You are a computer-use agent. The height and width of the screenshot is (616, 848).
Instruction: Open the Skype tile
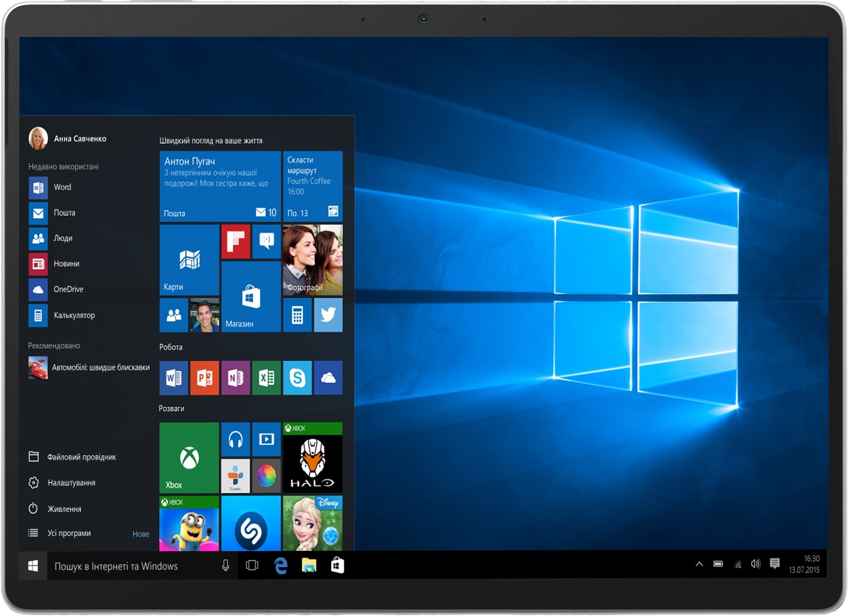click(297, 378)
